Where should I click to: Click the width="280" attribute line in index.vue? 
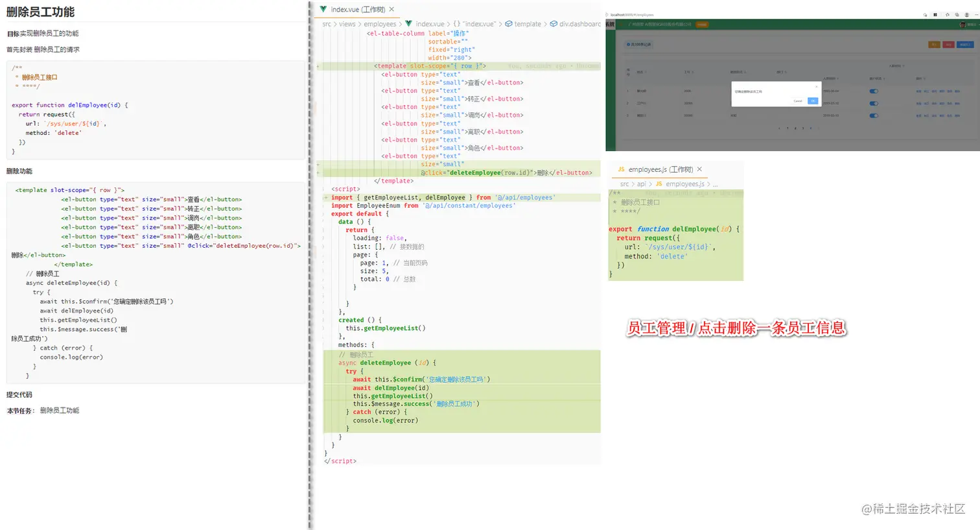450,58
